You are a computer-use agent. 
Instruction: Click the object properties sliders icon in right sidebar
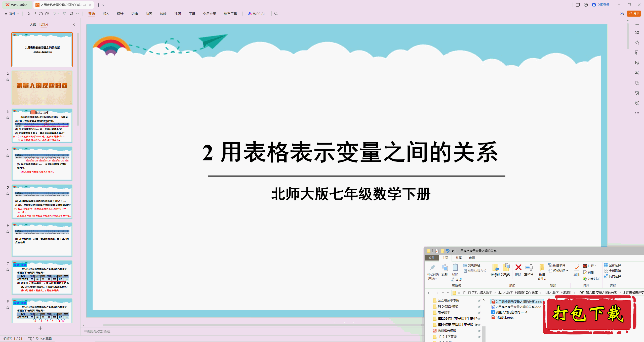point(637,32)
